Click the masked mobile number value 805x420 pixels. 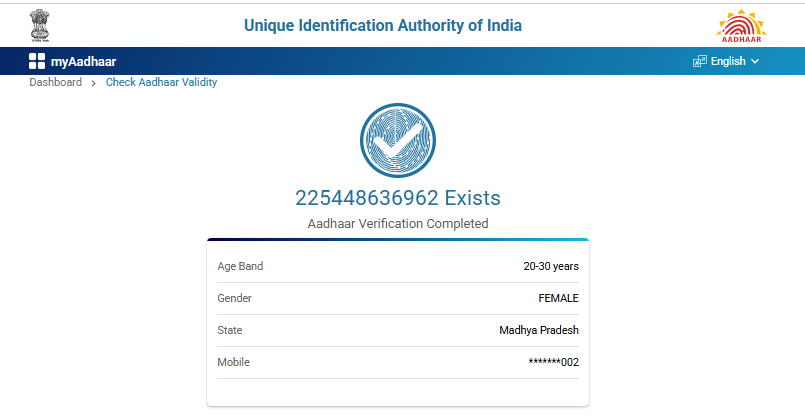[x=553, y=362]
